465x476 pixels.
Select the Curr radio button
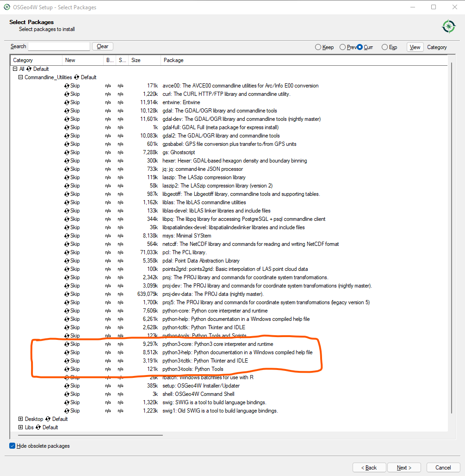click(360, 47)
